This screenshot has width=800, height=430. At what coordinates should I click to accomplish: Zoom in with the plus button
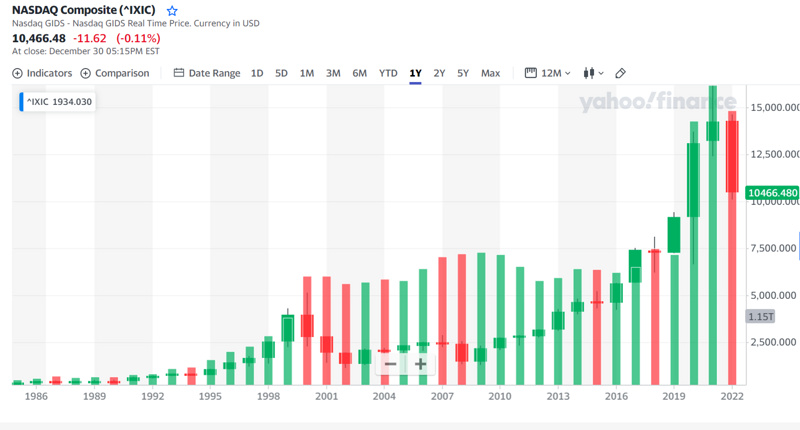[x=421, y=364]
